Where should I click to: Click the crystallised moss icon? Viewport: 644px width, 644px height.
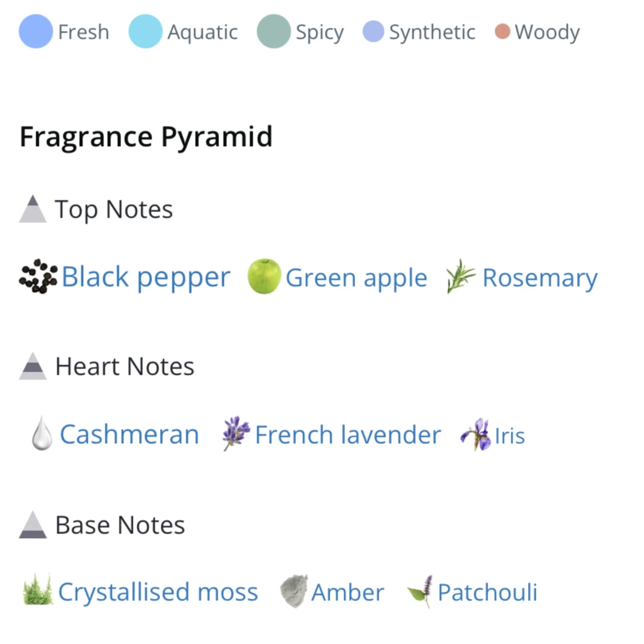click(x=37, y=590)
